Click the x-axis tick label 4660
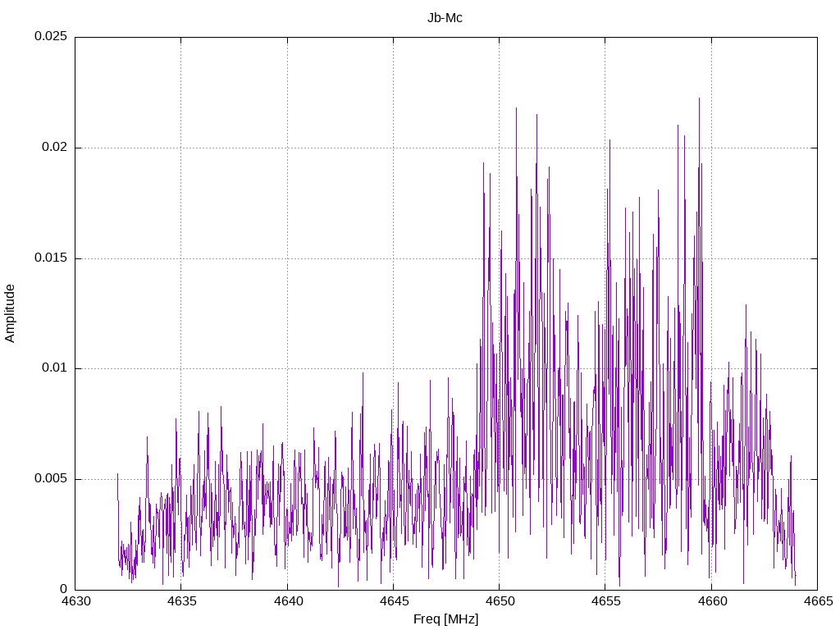 coord(712,601)
